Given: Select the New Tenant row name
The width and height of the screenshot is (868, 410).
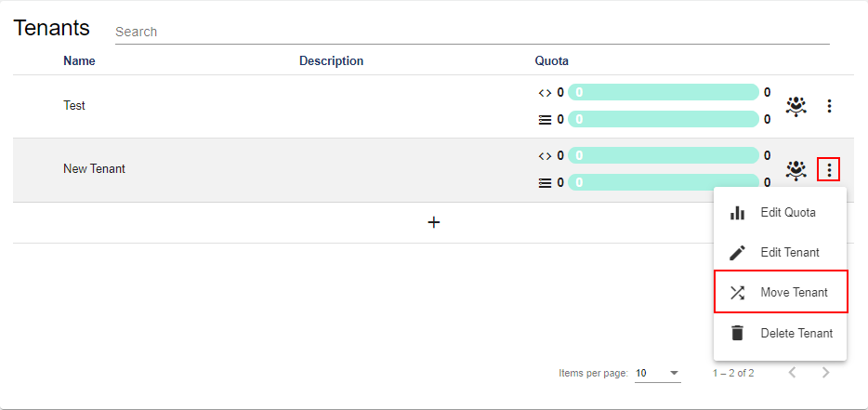Looking at the screenshot, I should point(94,169).
